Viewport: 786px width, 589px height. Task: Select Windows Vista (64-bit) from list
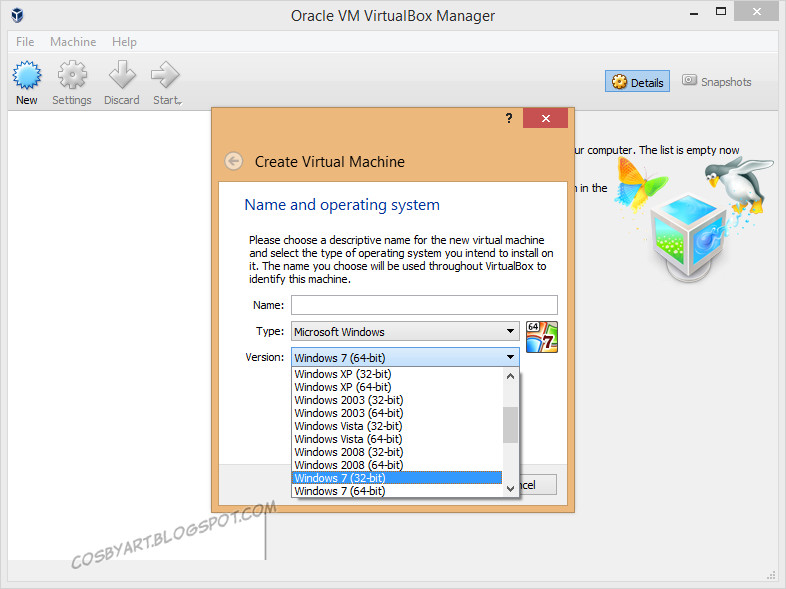pos(397,439)
